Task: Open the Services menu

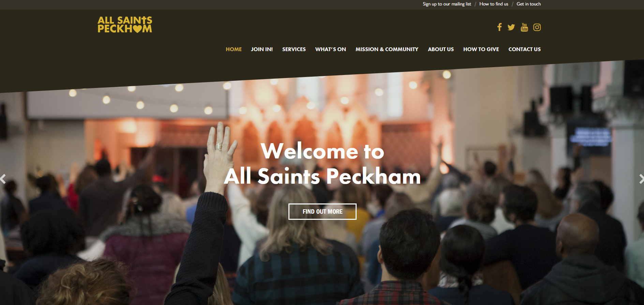Action: 294,49
